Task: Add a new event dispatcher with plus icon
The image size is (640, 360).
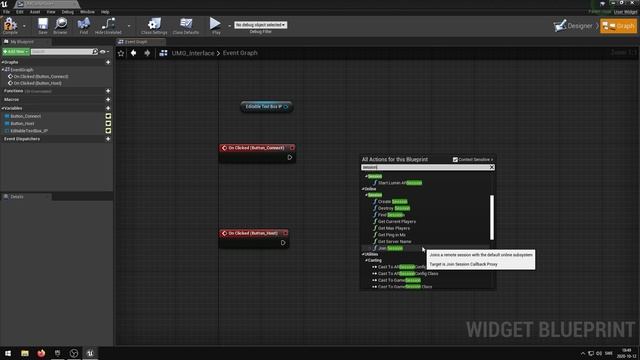Action: [108, 139]
